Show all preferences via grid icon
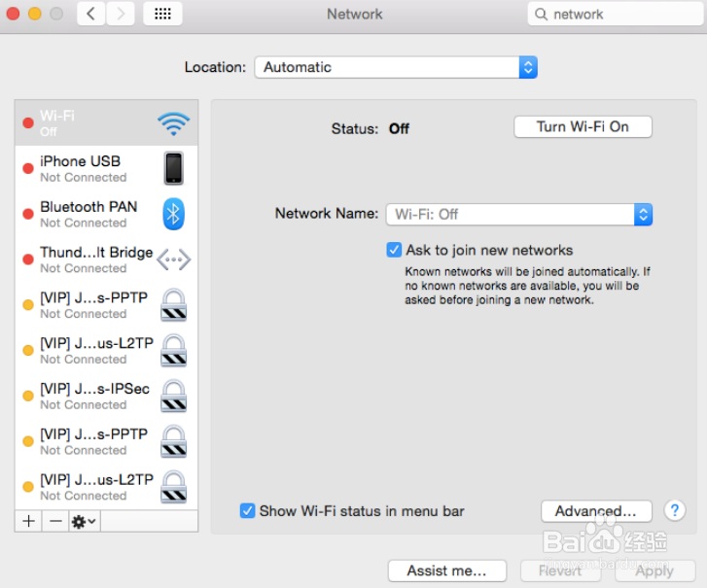707x588 pixels. (x=162, y=14)
